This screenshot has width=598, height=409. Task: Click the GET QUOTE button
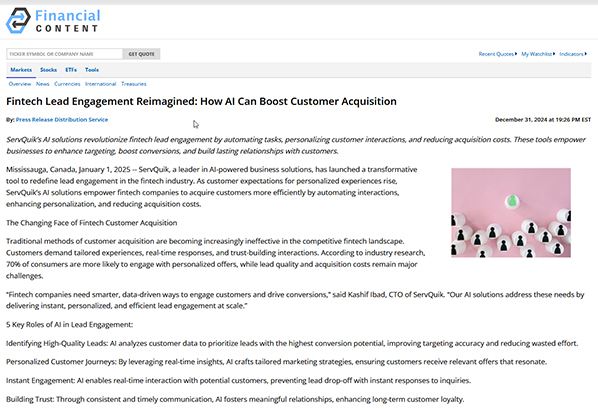tap(141, 54)
